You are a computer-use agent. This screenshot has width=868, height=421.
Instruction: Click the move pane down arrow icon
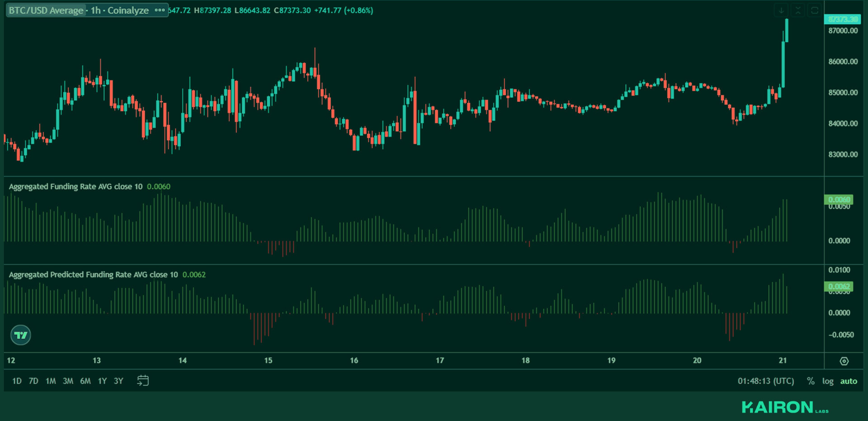[781, 10]
